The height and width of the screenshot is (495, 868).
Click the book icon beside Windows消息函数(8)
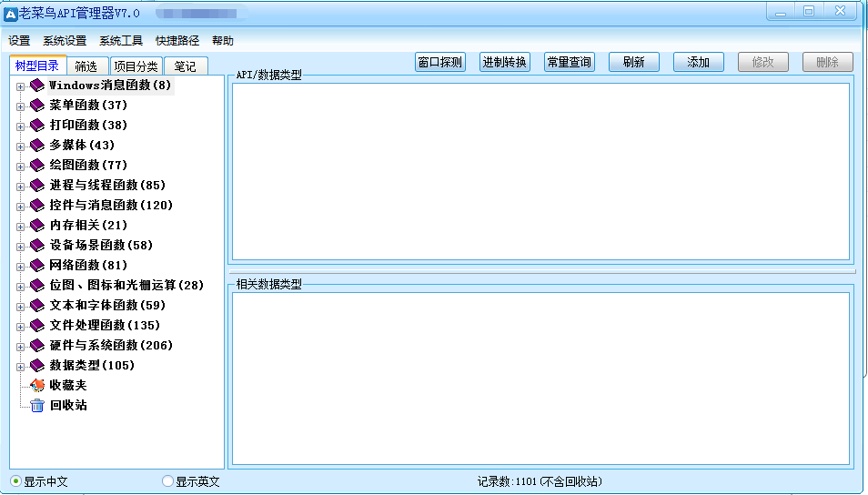[37, 86]
